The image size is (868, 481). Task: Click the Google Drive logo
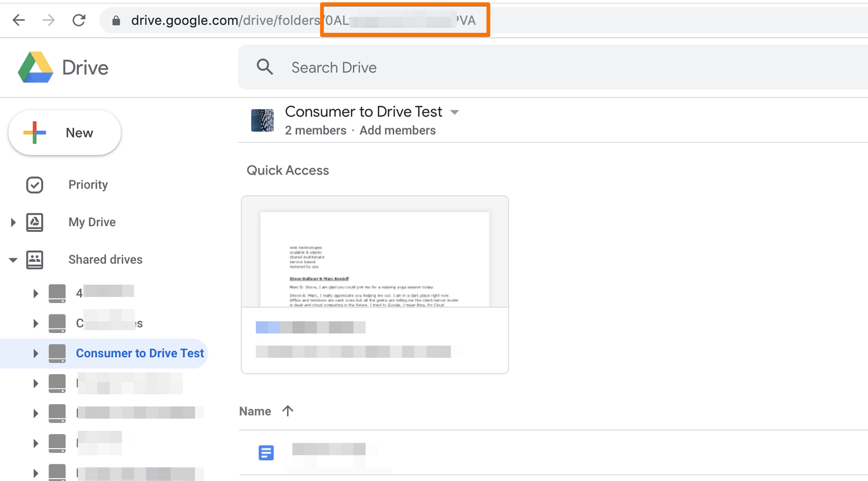coord(35,67)
